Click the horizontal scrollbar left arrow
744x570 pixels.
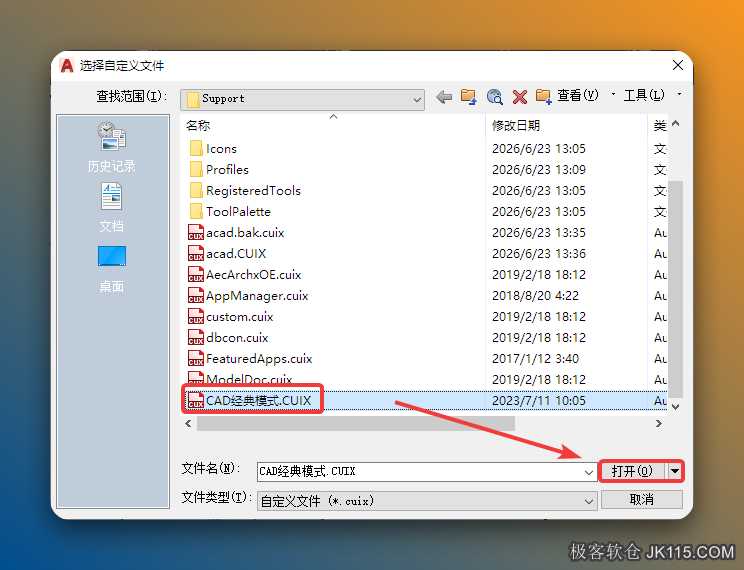tap(188, 423)
